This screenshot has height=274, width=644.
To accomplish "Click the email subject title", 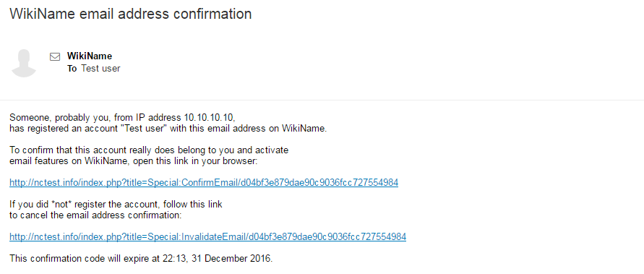I will [x=131, y=14].
